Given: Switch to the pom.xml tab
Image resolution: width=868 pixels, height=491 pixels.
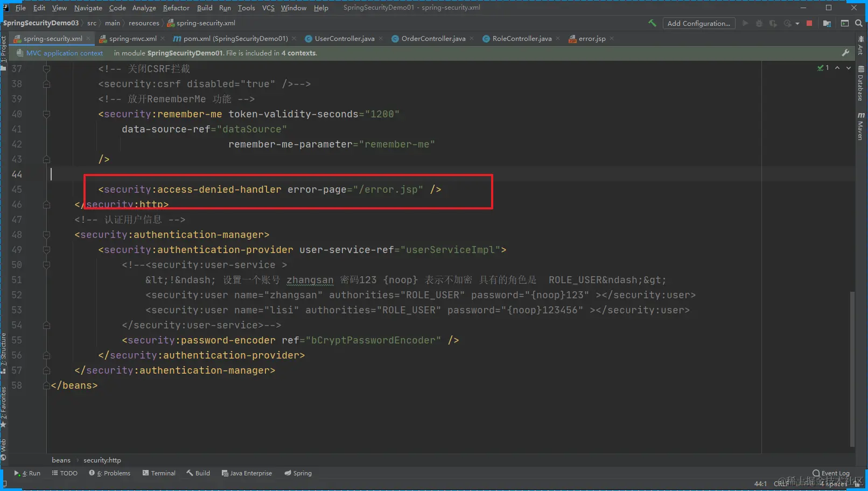Looking at the screenshot, I should pos(235,38).
